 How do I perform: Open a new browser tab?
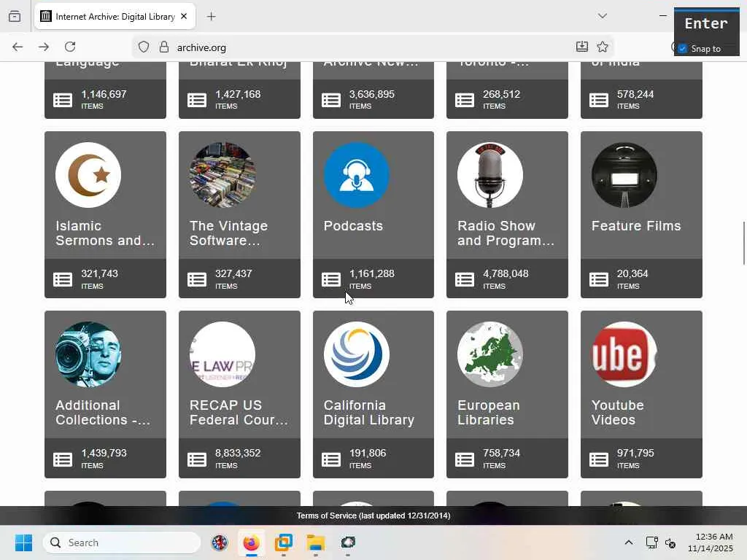(x=212, y=17)
